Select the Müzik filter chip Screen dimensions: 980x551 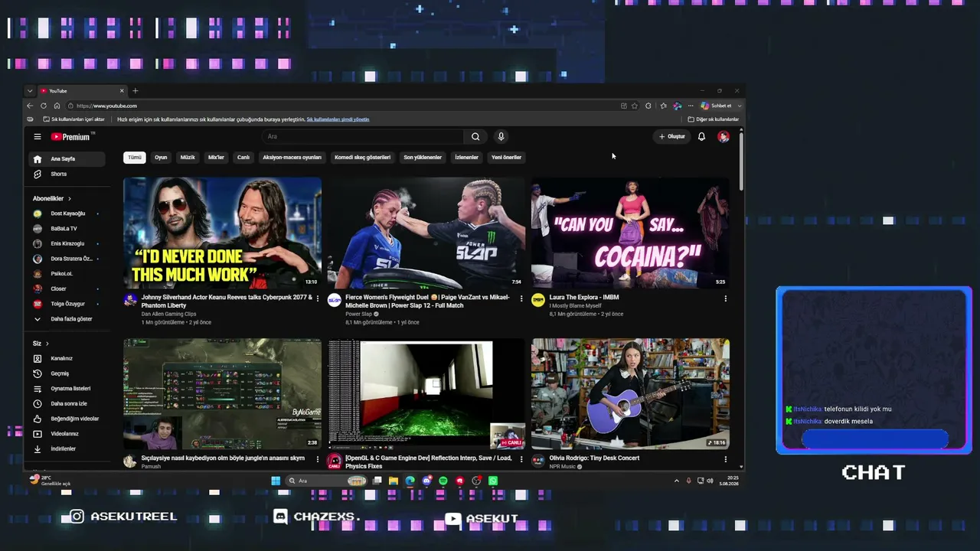pyautogui.click(x=188, y=158)
